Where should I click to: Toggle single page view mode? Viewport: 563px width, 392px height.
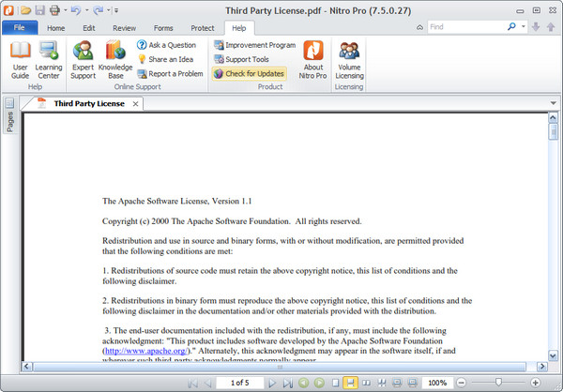[x=333, y=384]
